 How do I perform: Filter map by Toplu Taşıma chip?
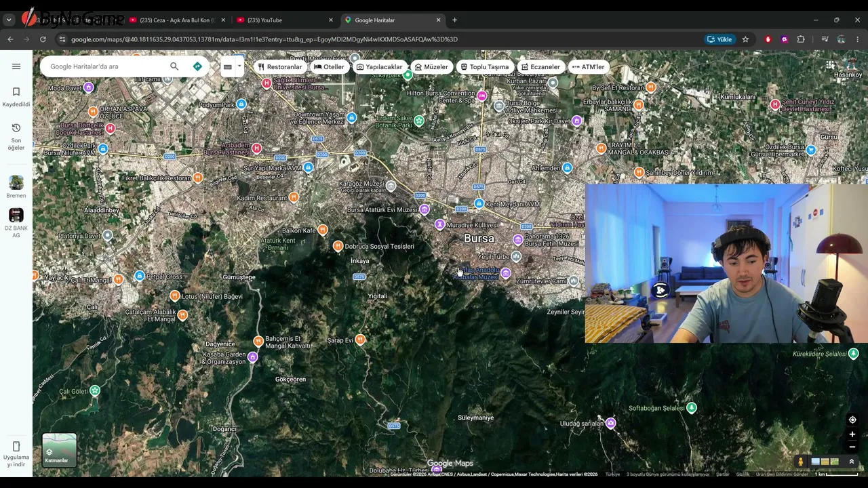coord(484,67)
